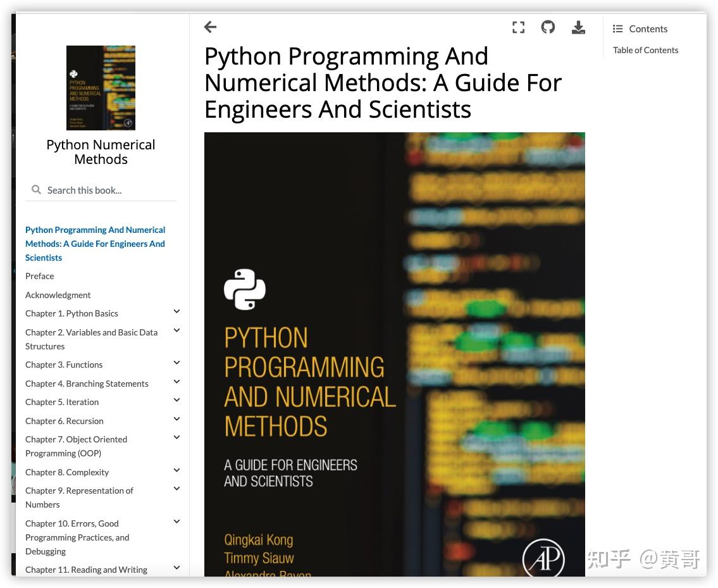Toggle fullscreen mode icon
This screenshot has height=588, width=718.
[518, 27]
